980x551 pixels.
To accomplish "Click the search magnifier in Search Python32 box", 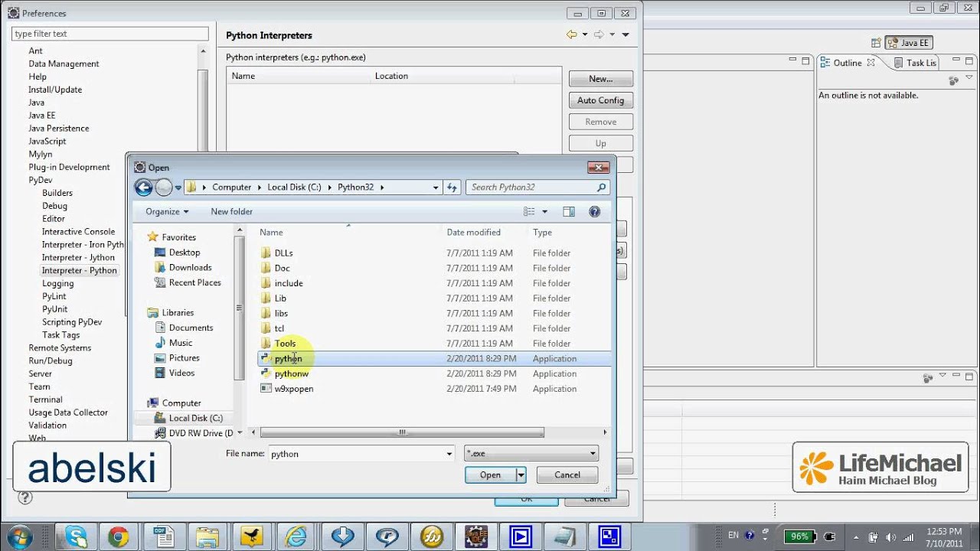I will (x=602, y=187).
